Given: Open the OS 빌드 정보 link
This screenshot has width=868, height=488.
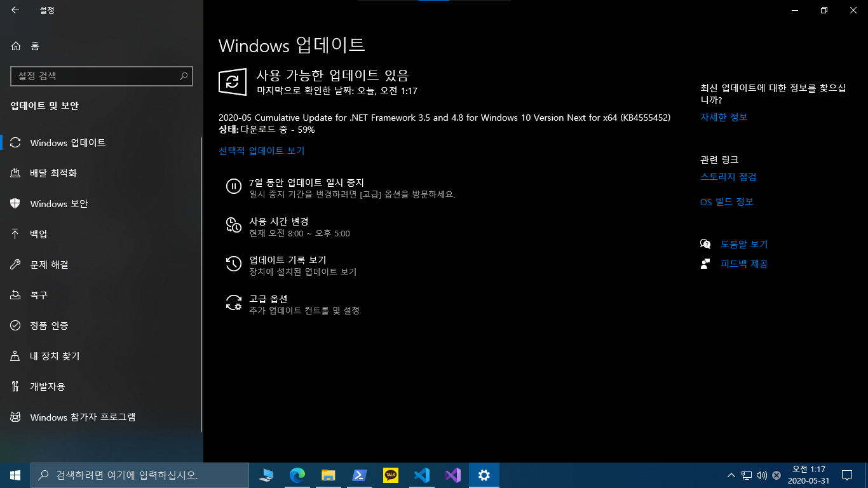Looking at the screenshot, I should tap(727, 201).
